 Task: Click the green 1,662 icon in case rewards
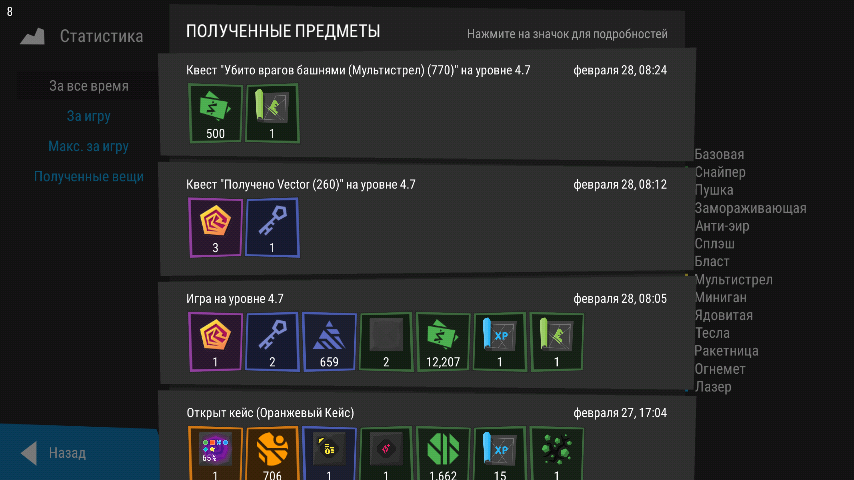pos(443,453)
